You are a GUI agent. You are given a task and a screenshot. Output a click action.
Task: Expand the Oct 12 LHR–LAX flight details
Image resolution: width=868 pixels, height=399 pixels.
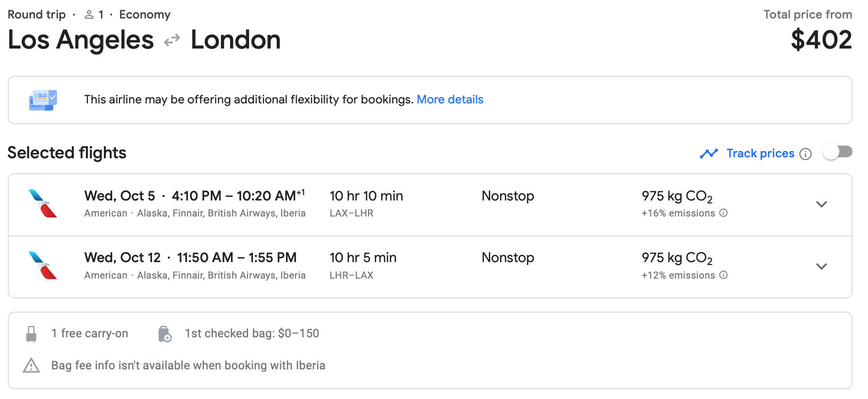coord(821,266)
